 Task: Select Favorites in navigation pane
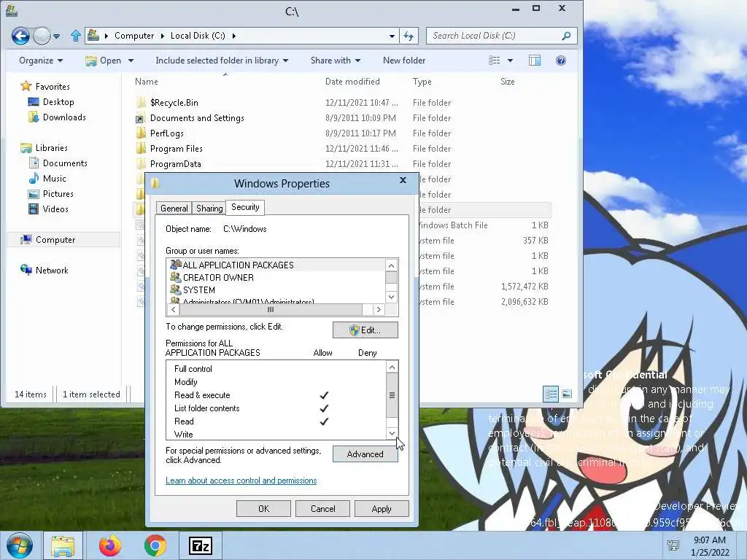coord(53,87)
